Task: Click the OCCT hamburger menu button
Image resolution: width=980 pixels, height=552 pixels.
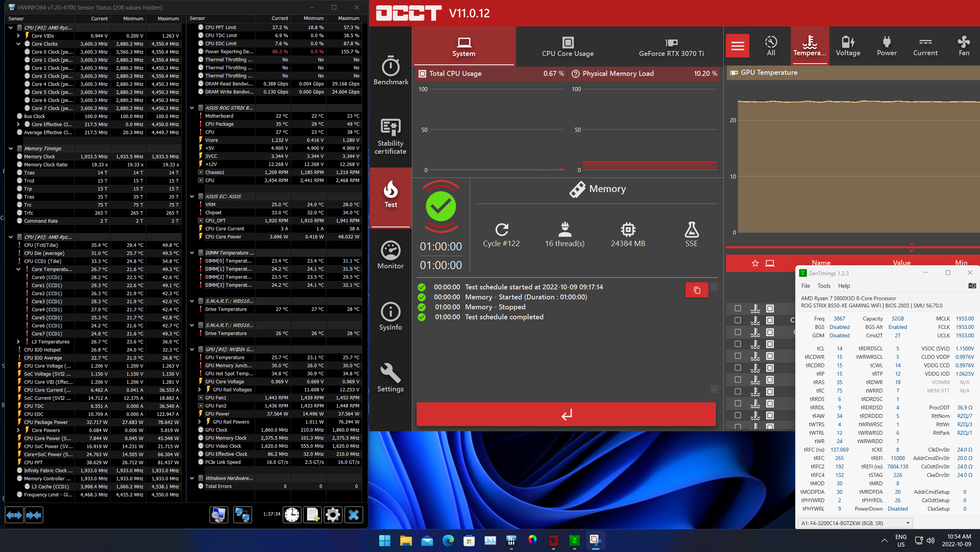Action: coord(737,46)
